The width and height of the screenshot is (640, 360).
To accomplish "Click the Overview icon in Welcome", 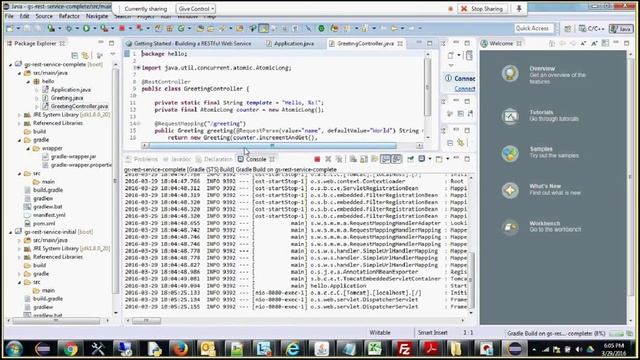I will point(510,74).
